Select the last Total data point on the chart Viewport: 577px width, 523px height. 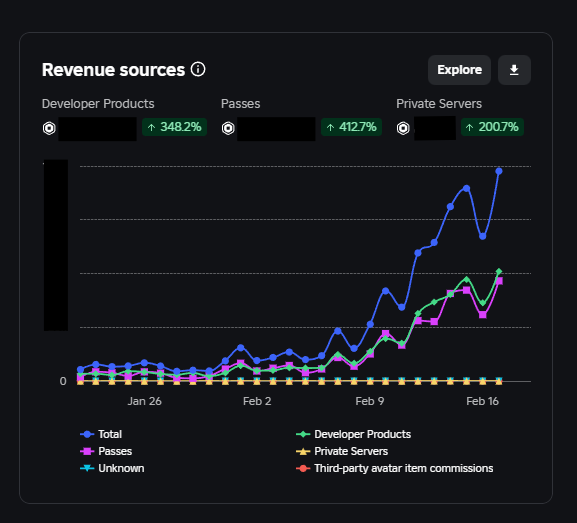(499, 171)
